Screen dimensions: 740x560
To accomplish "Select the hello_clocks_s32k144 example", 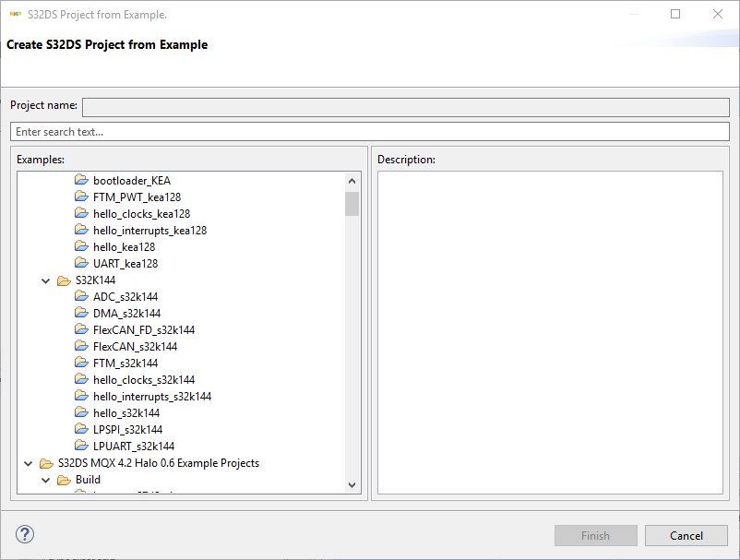I will 144,380.
